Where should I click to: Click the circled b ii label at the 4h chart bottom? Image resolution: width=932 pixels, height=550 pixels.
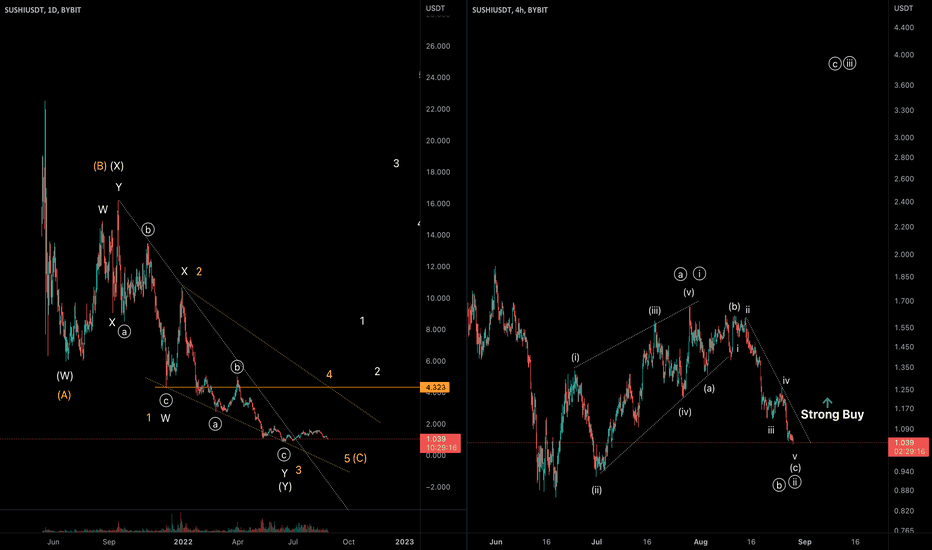coord(787,484)
